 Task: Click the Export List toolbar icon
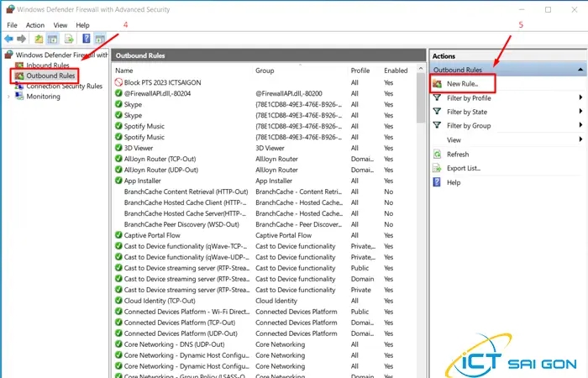point(69,39)
